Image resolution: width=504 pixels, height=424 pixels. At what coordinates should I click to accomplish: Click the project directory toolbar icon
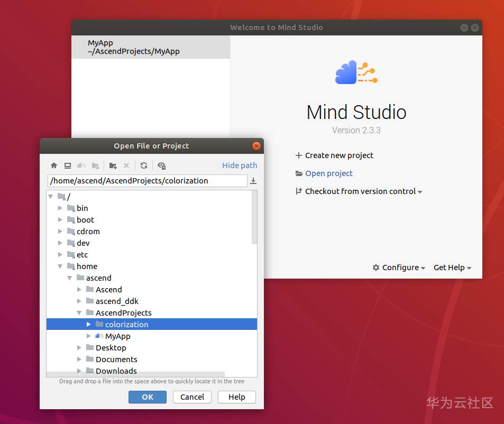coord(81,165)
